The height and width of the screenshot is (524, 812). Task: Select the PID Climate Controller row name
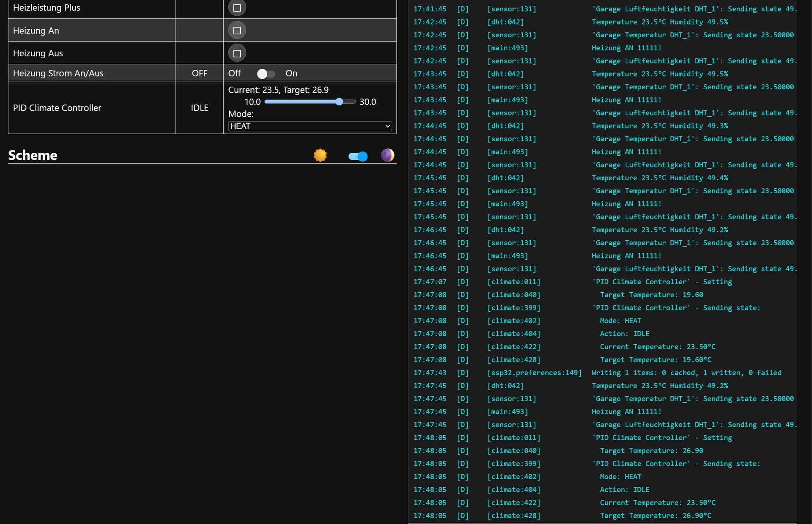pos(57,108)
